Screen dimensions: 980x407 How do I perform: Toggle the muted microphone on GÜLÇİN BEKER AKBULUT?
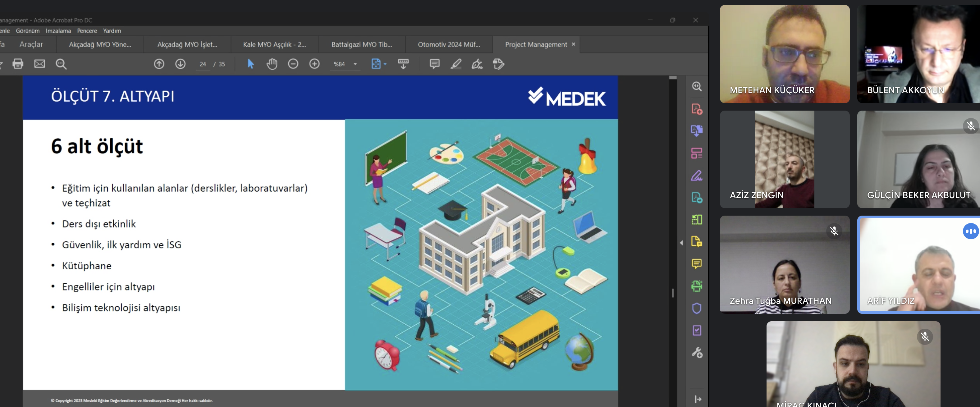[970, 126]
